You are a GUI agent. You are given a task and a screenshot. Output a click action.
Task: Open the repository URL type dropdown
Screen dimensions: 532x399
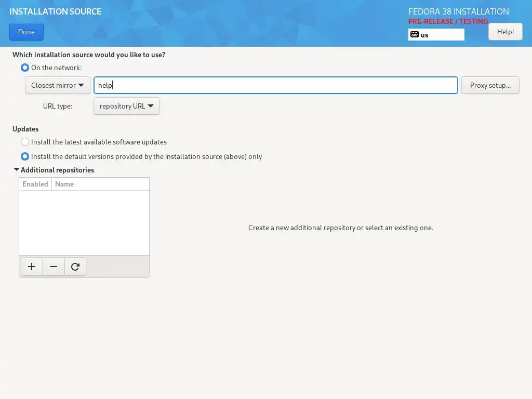127,106
